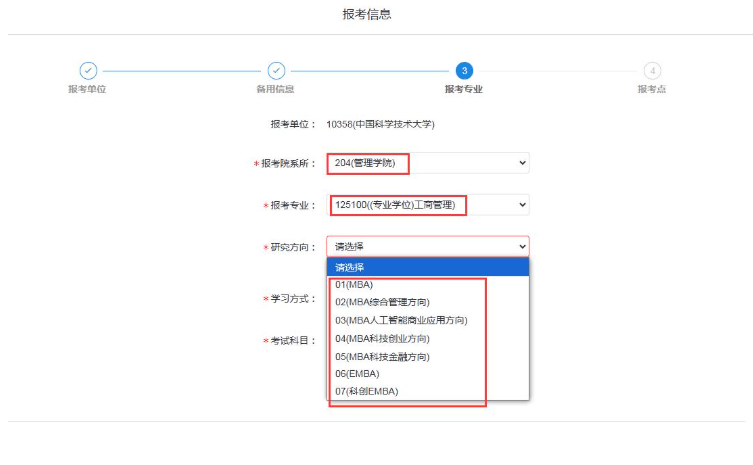753x465 pixels.
Task: Click the 报考单位 step checkmark icon
Action: [88, 71]
